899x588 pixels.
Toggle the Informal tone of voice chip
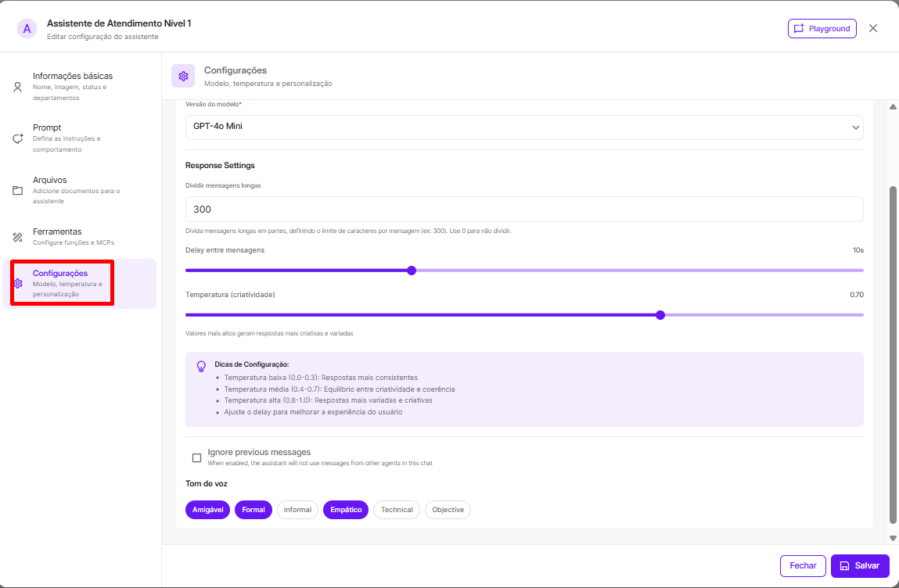pos(297,510)
